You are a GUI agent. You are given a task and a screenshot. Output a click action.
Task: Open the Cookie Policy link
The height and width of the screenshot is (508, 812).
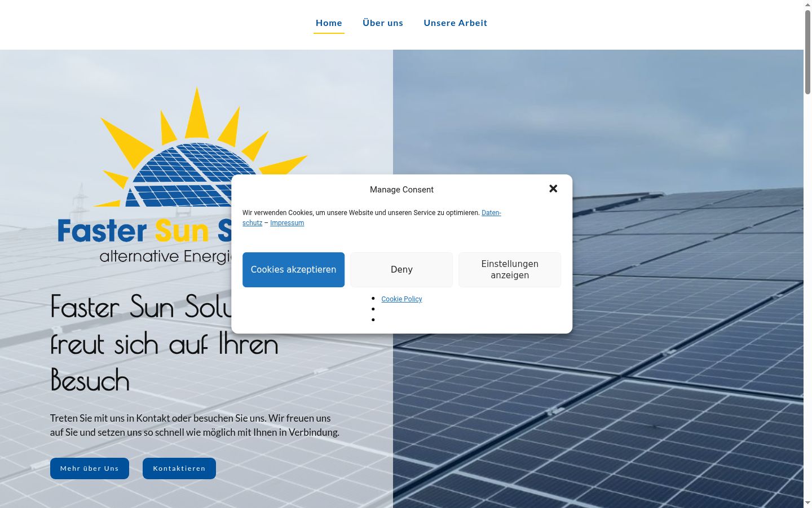tap(401, 299)
